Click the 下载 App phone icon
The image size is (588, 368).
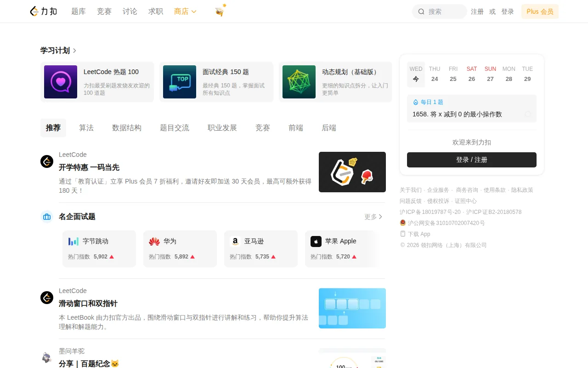[x=403, y=234]
